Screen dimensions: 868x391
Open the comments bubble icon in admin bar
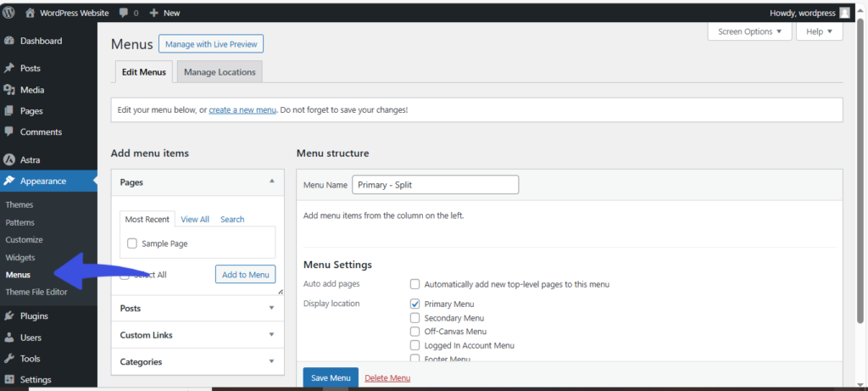click(x=124, y=13)
